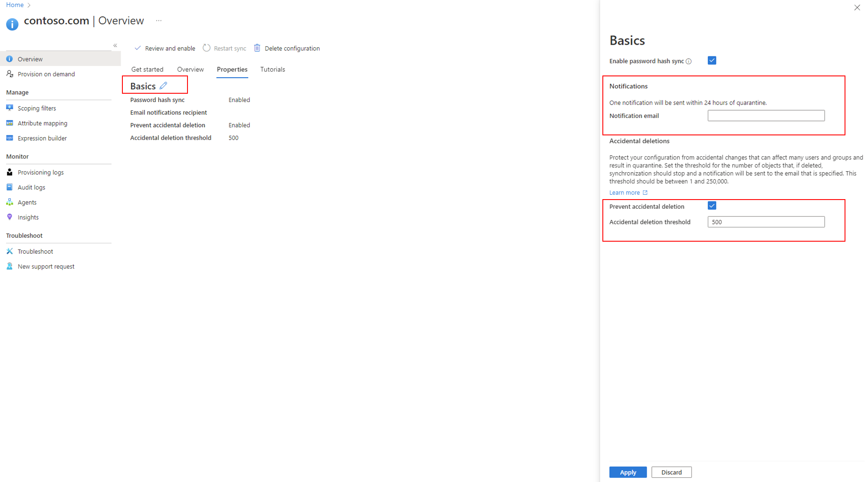This screenshot has width=868, height=482.
Task: Click the Apply button
Action: point(628,472)
